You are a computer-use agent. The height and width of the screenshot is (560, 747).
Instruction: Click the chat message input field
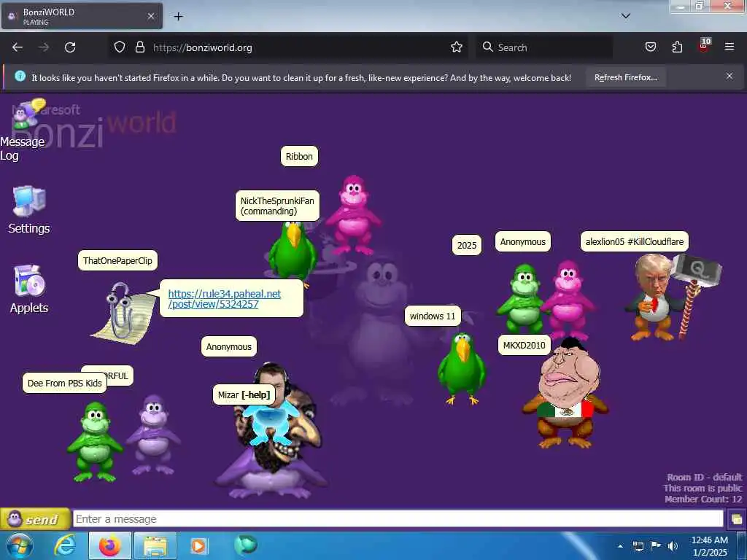pyautogui.click(x=398, y=518)
